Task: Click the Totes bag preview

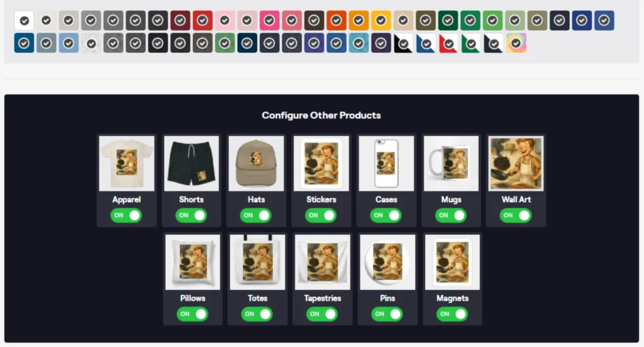Action: (x=257, y=263)
